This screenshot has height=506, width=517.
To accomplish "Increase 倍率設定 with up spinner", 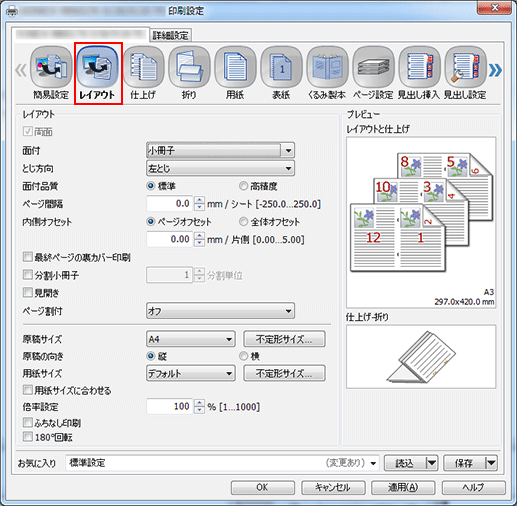I will [x=199, y=403].
